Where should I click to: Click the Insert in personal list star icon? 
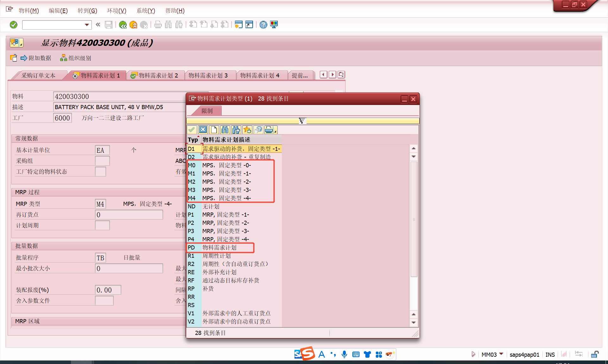[247, 130]
